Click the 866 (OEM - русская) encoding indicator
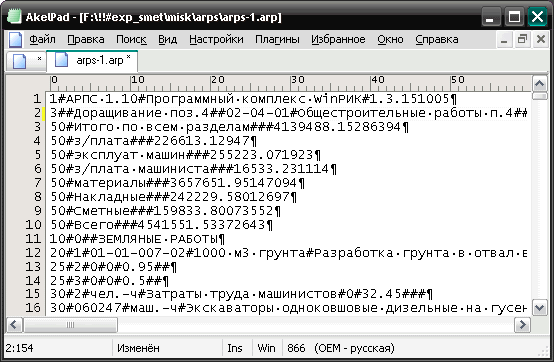Image resolution: width=554 pixels, height=362 pixels. click(x=341, y=348)
